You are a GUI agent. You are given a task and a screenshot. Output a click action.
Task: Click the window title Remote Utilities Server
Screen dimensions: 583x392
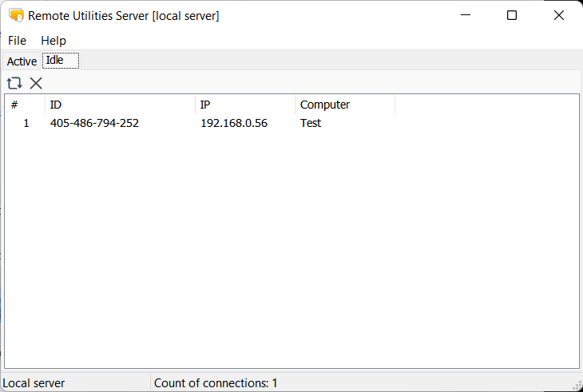[124, 16]
